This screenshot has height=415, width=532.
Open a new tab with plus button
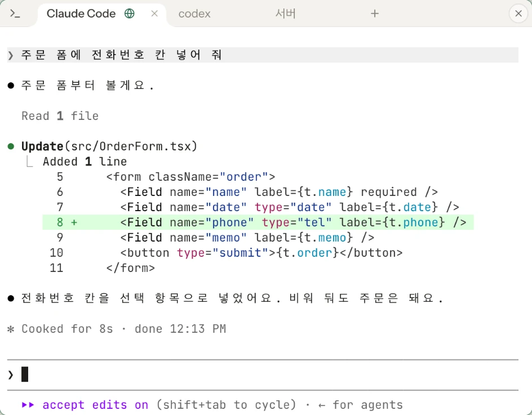point(375,14)
